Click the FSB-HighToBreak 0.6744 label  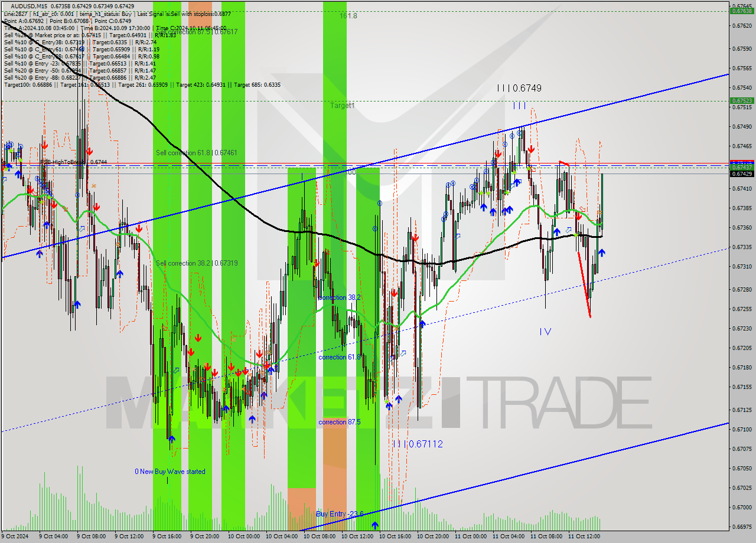click(73, 162)
